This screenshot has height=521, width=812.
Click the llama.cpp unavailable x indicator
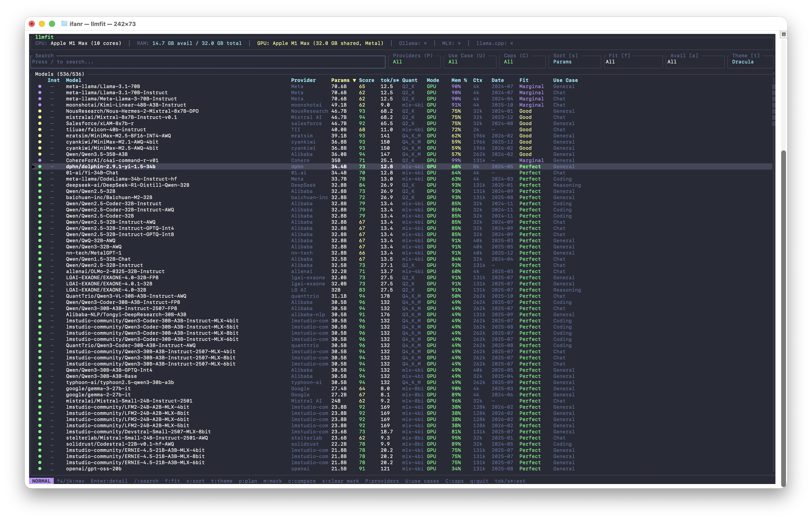click(x=512, y=43)
